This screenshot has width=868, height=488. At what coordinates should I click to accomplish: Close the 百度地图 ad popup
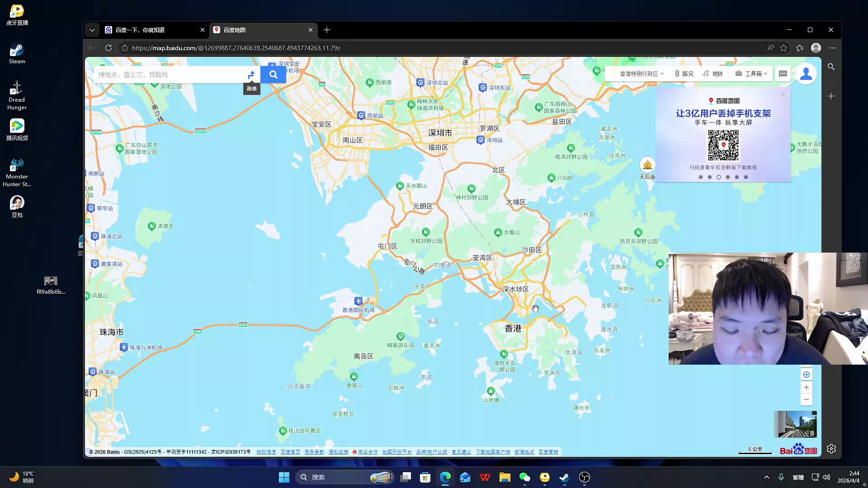click(783, 95)
